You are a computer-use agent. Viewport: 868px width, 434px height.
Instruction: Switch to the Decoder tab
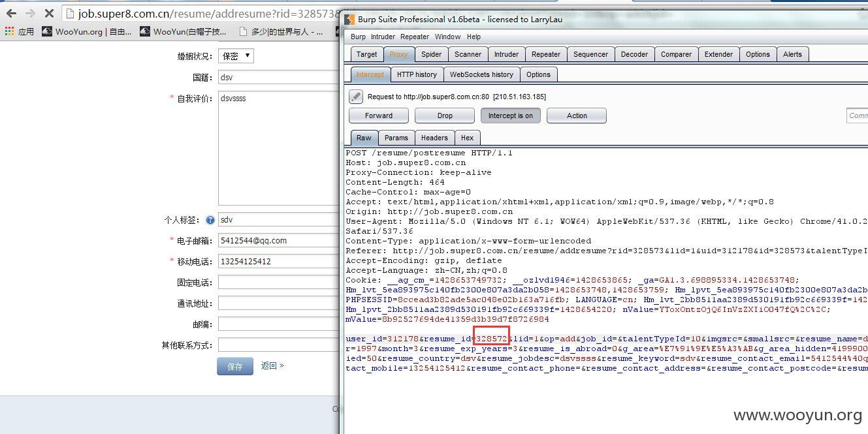point(634,54)
